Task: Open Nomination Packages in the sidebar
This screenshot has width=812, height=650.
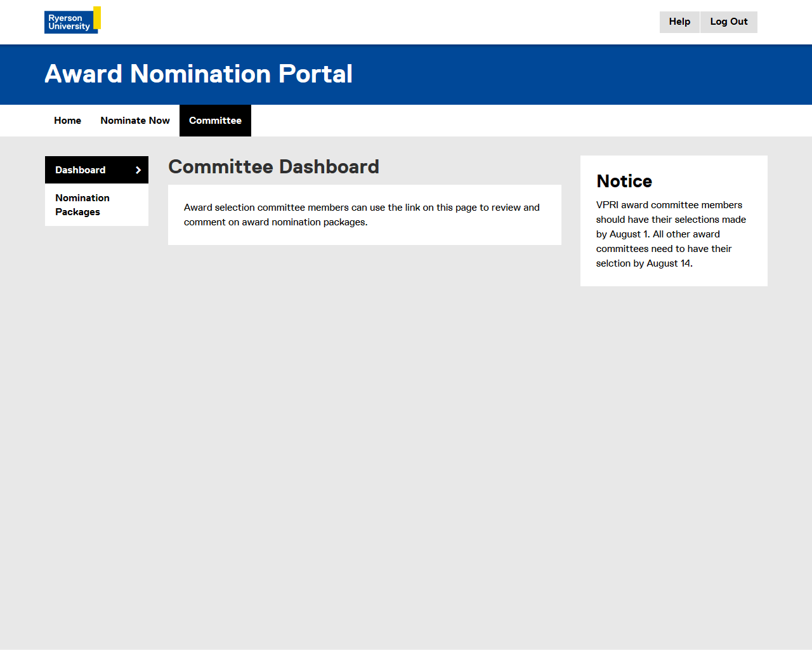Action: 82,205
